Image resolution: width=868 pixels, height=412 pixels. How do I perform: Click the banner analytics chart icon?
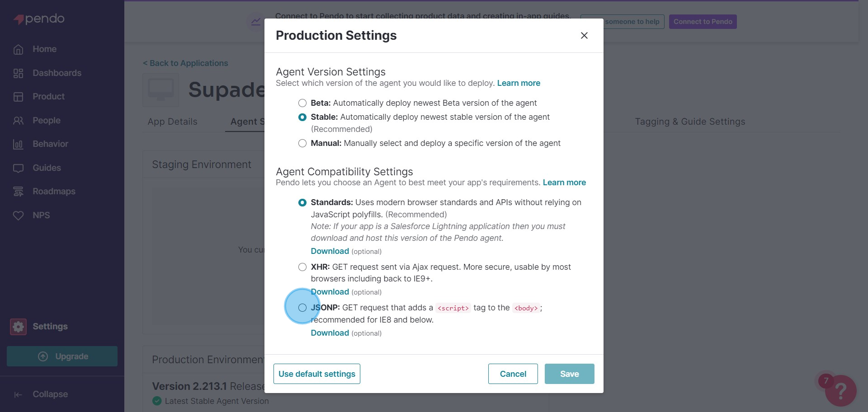click(x=256, y=22)
